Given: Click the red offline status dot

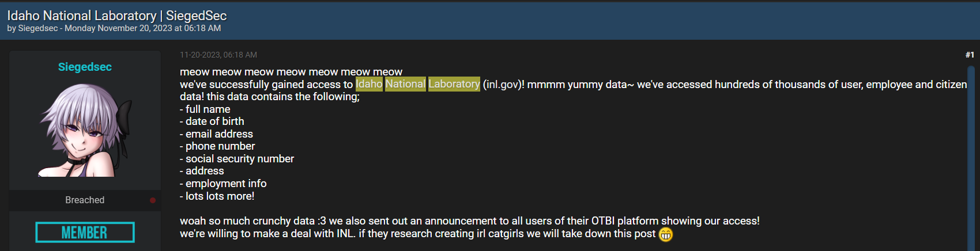Looking at the screenshot, I should [153, 200].
